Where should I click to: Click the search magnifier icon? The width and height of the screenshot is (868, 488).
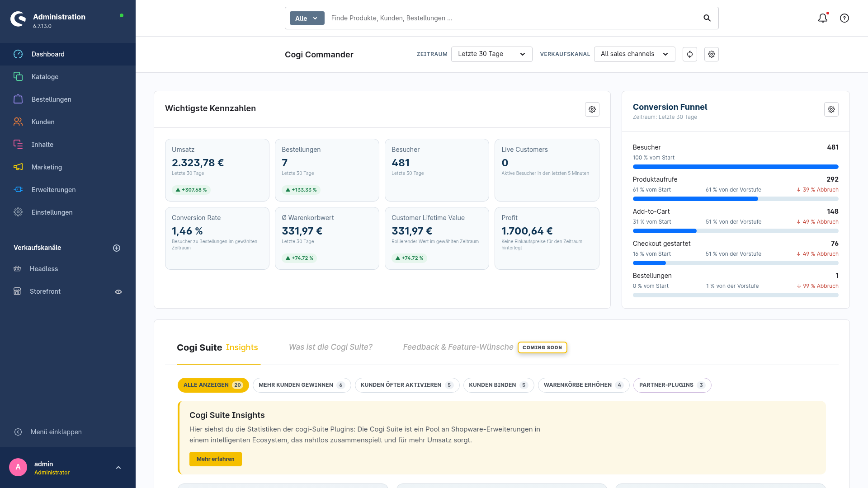pyautogui.click(x=707, y=18)
